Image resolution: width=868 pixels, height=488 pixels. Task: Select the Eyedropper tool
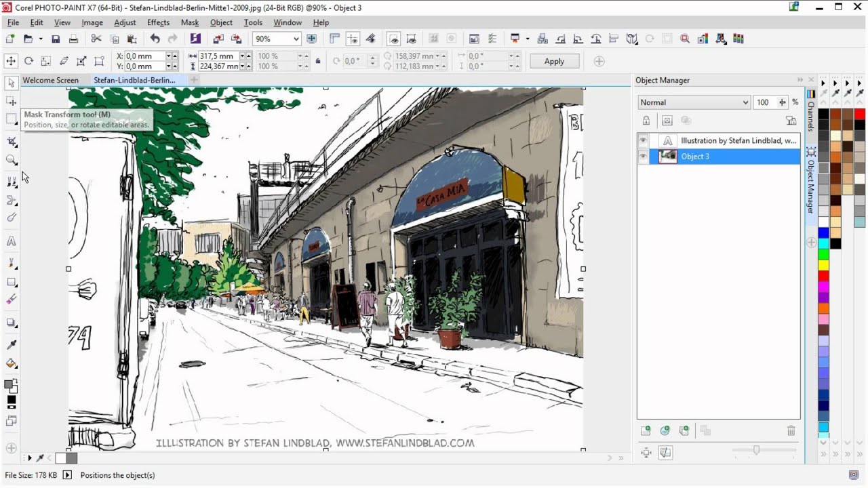tap(12, 345)
